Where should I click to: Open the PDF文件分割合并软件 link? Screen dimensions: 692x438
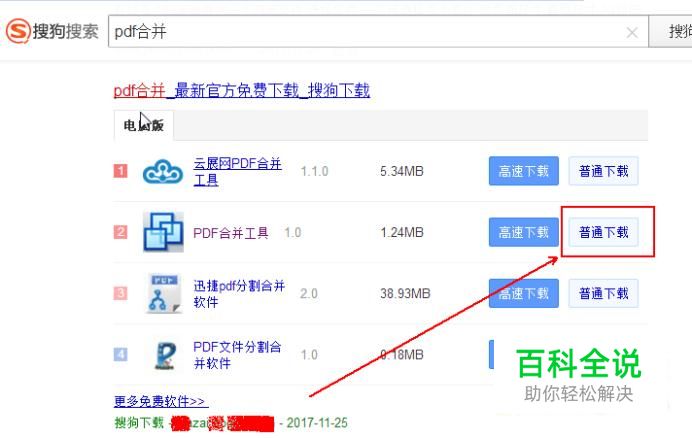click(x=237, y=355)
